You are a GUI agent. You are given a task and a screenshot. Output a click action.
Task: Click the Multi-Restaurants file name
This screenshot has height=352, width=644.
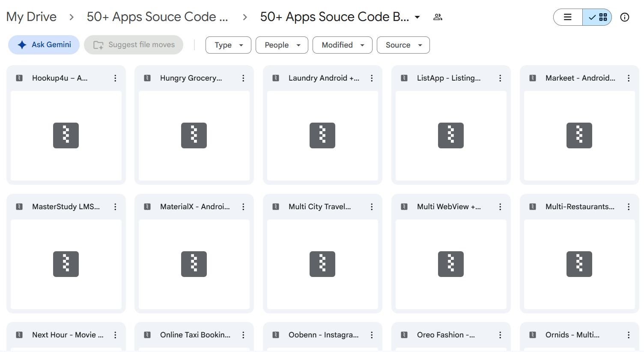pos(580,207)
